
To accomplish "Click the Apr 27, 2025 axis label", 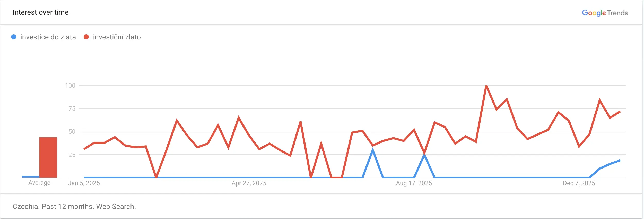I will pyautogui.click(x=249, y=183).
